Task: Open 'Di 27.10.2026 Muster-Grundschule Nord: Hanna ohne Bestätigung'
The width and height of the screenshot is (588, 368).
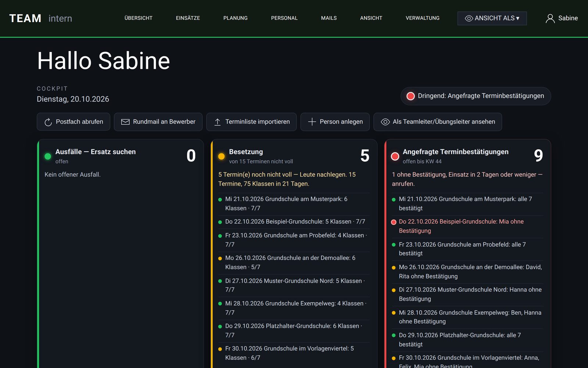Action: (x=467, y=294)
